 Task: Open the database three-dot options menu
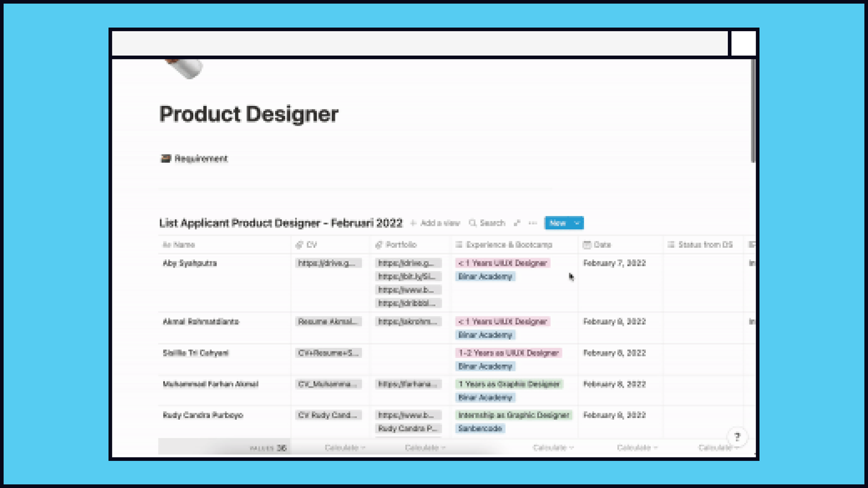point(533,223)
